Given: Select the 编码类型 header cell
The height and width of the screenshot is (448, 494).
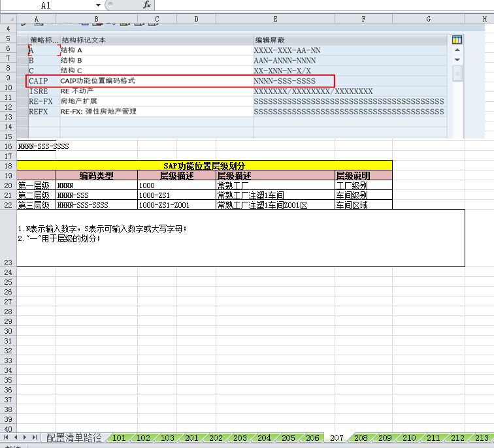Looking at the screenshot, I should click(x=97, y=176).
